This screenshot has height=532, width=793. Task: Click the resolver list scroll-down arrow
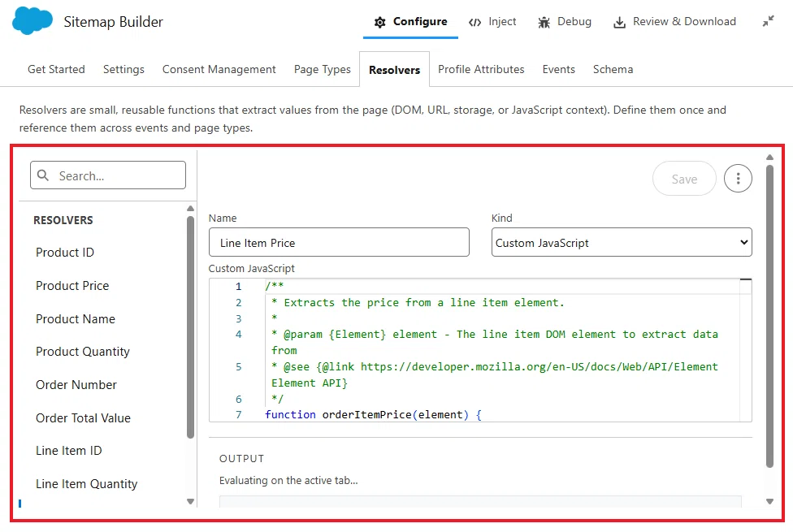pos(191,502)
